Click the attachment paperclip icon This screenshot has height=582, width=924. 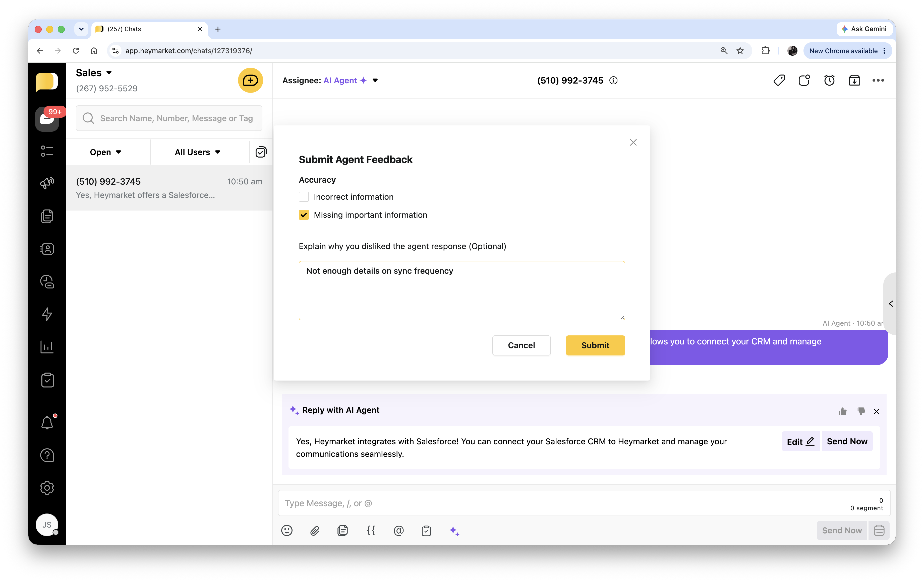[x=315, y=531]
